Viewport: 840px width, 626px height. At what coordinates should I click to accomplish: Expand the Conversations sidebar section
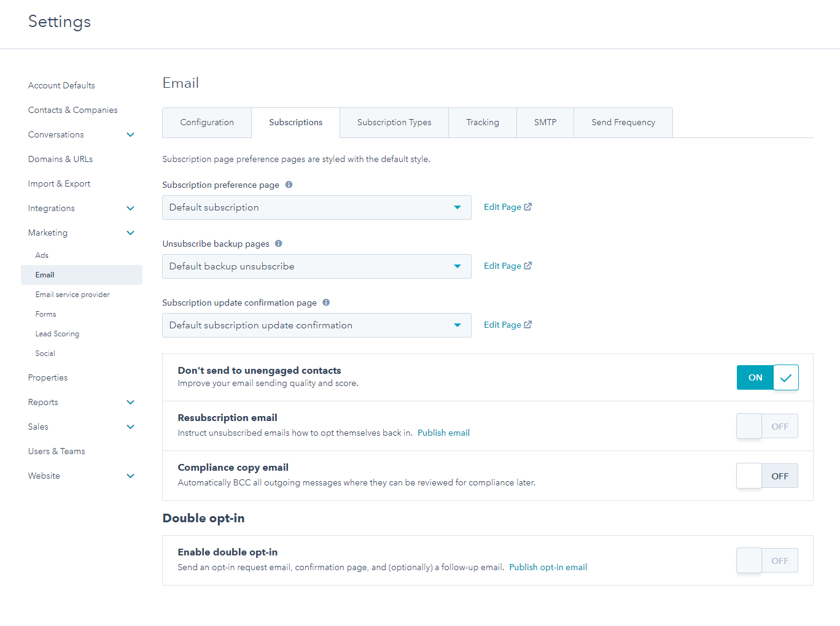130,134
